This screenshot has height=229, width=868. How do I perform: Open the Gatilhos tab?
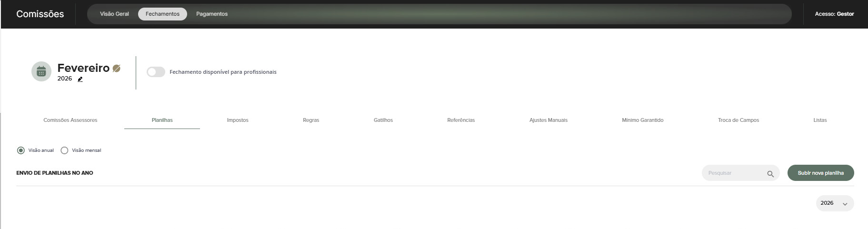(383, 120)
